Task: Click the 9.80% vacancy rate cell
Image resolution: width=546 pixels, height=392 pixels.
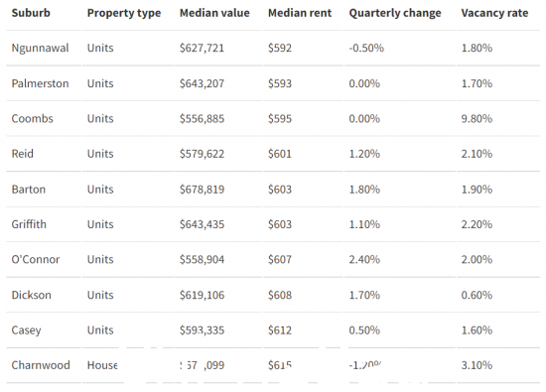Action: tap(477, 119)
